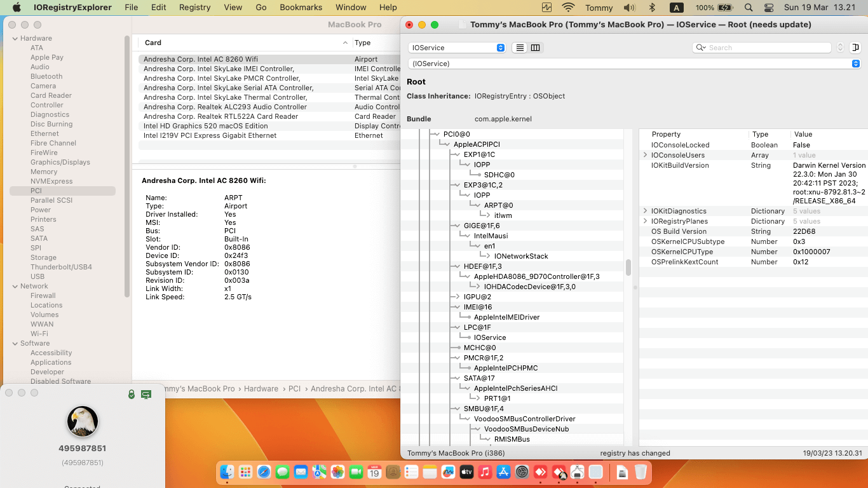This screenshot has width=868, height=488.
Task: Open Finder from the Dock
Action: pos(227,471)
